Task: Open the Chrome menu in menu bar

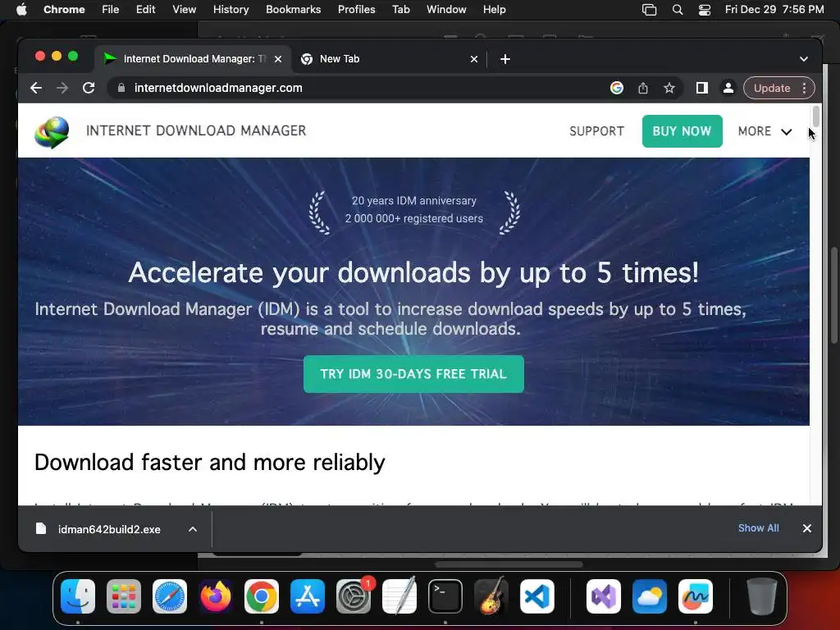Action: pyautogui.click(x=64, y=10)
